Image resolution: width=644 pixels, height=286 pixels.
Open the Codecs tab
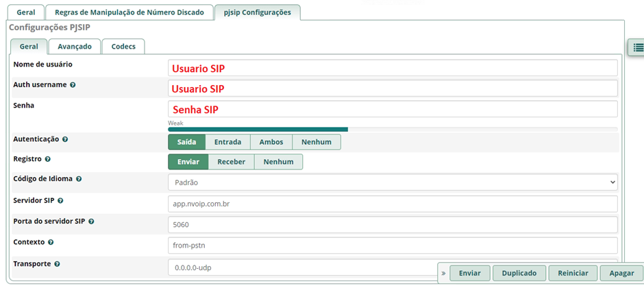(x=123, y=47)
